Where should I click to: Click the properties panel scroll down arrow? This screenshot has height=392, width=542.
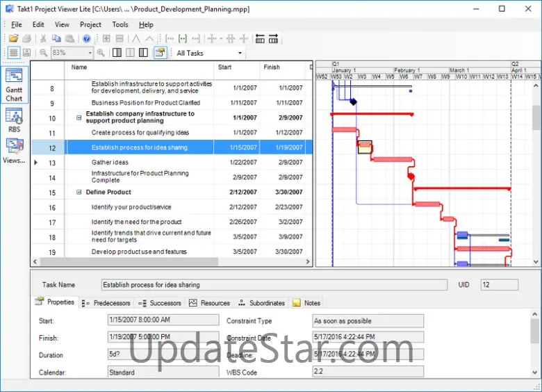535,373
